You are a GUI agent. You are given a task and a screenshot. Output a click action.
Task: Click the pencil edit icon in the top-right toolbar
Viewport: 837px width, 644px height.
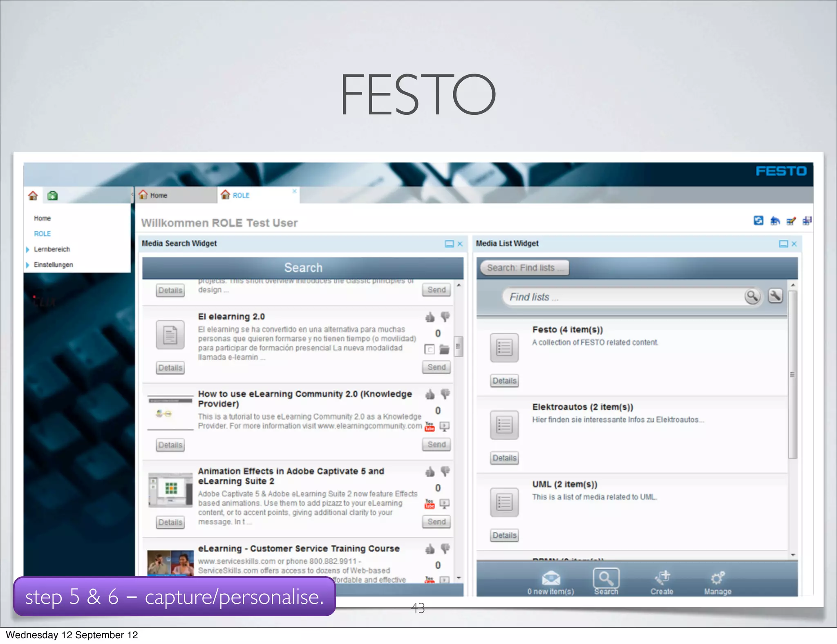[x=791, y=221]
